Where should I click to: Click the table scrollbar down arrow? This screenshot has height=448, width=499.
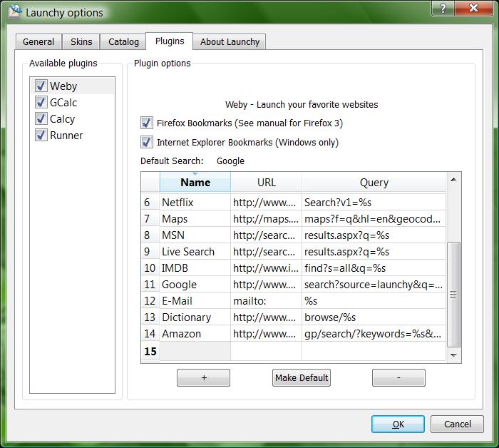tap(453, 355)
